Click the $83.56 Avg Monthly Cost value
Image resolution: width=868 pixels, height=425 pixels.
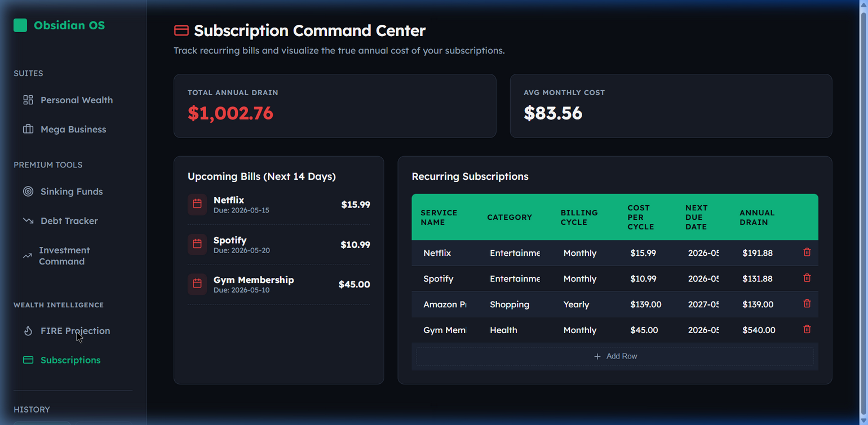point(553,113)
